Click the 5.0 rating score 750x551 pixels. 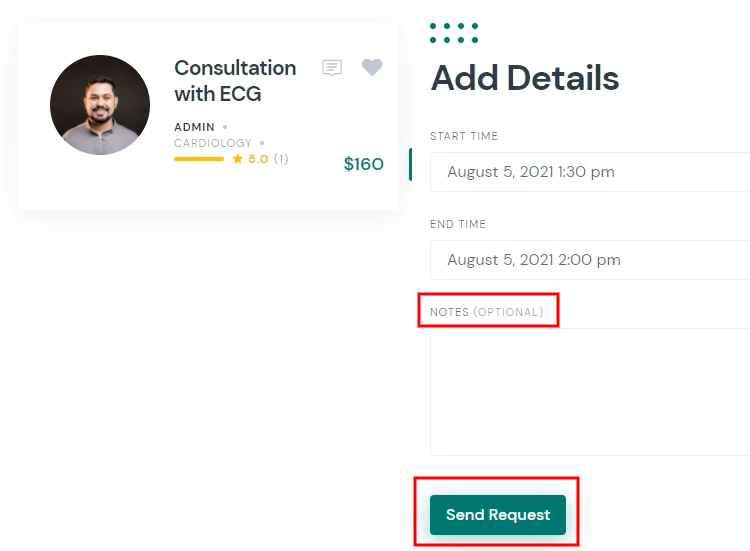pyautogui.click(x=258, y=159)
